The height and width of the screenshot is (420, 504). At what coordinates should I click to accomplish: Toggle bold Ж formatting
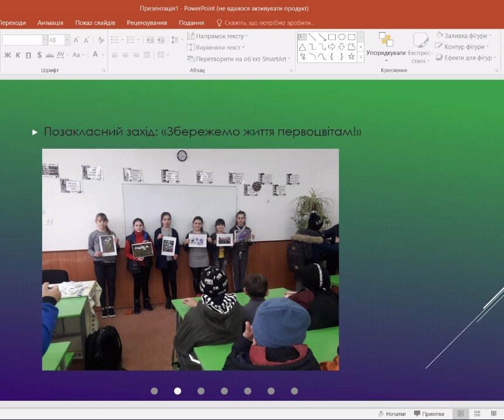point(8,55)
